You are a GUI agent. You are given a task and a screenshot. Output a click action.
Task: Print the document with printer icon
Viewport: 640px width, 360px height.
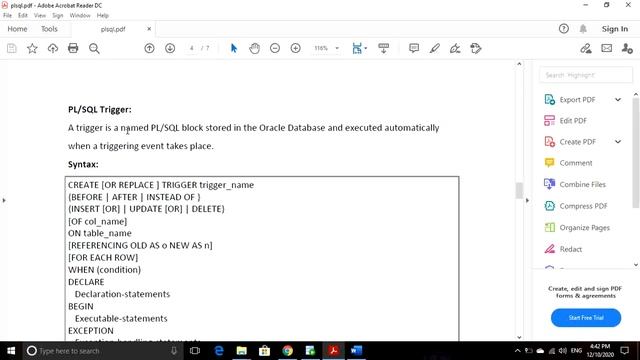[73, 48]
